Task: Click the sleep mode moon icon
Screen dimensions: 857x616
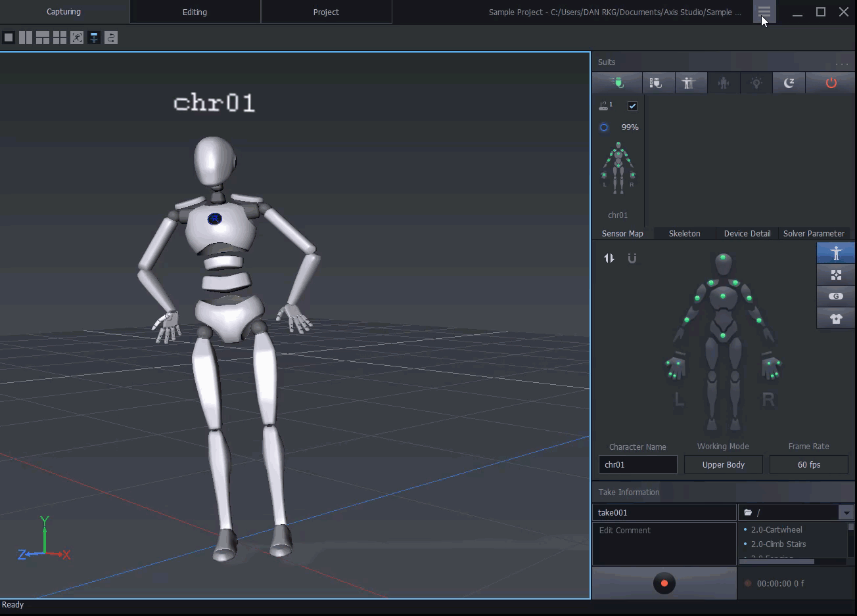Action: (x=789, y=83)
